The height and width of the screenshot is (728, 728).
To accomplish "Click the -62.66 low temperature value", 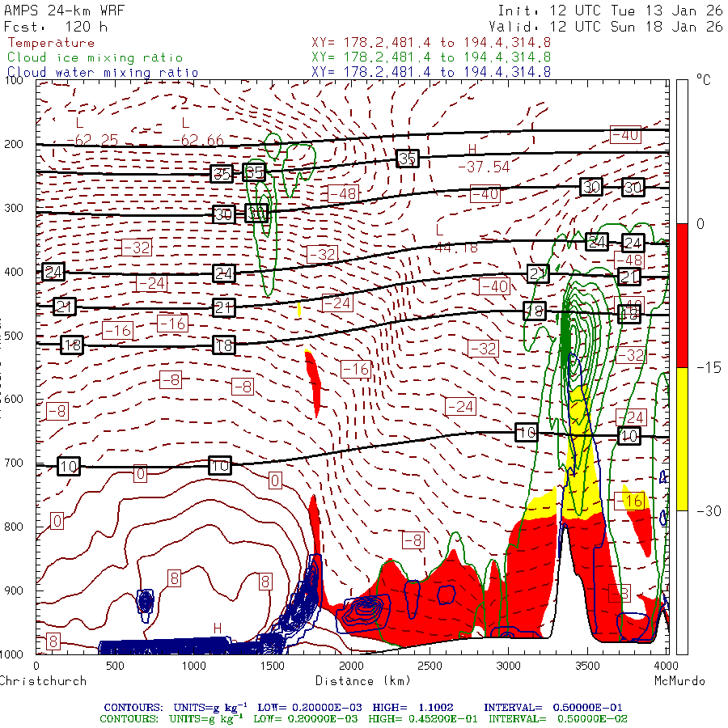I will coord(198,140).
